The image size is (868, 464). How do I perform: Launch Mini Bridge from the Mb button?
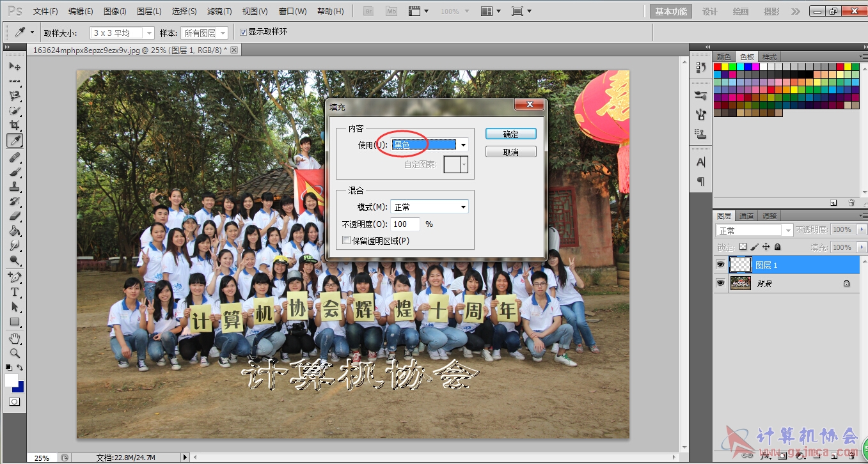(x=391, y=12)
